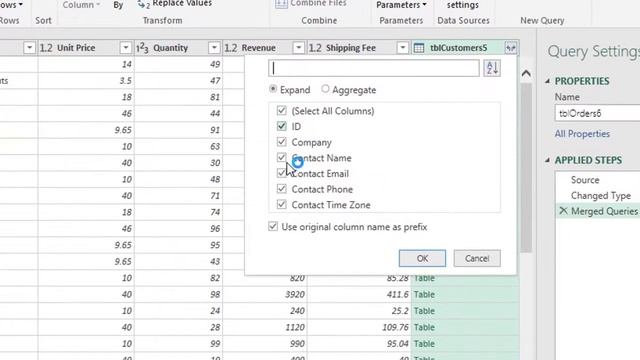Click the scroll up arrow of data grid
This screenshot has height=360, width=640.
(526, 74)
